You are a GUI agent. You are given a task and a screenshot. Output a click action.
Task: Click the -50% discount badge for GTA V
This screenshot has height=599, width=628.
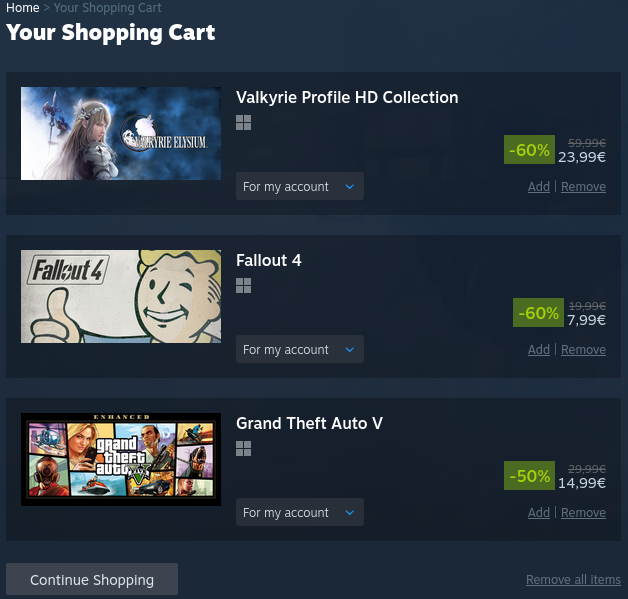click(x=529, y=475)
